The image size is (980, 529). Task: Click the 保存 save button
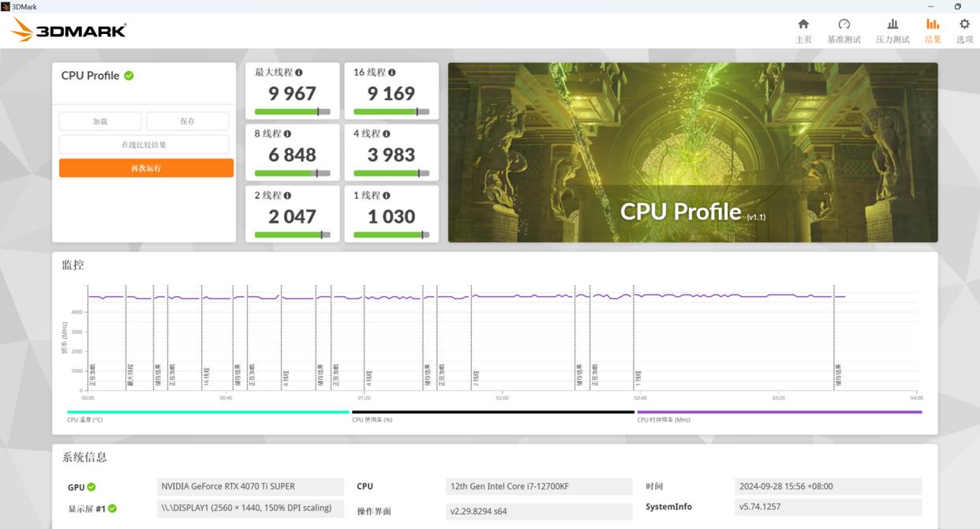[x=188, y=121]
